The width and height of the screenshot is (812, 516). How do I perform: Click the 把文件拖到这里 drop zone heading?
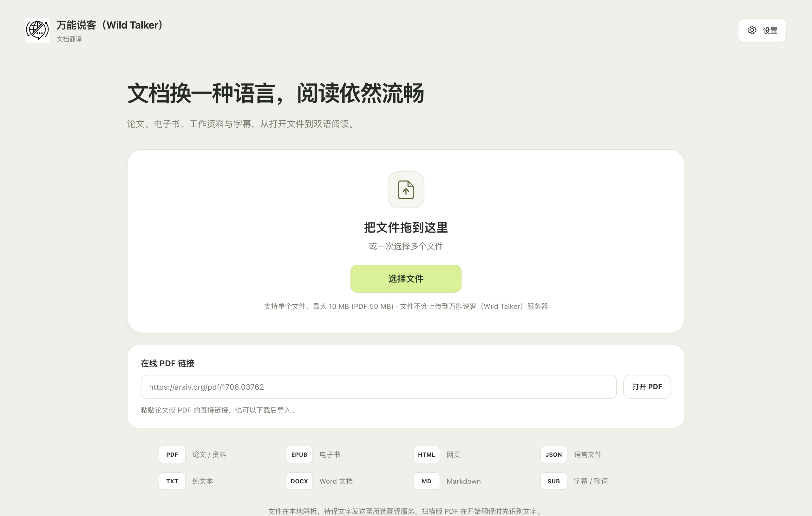pos(406,228)
